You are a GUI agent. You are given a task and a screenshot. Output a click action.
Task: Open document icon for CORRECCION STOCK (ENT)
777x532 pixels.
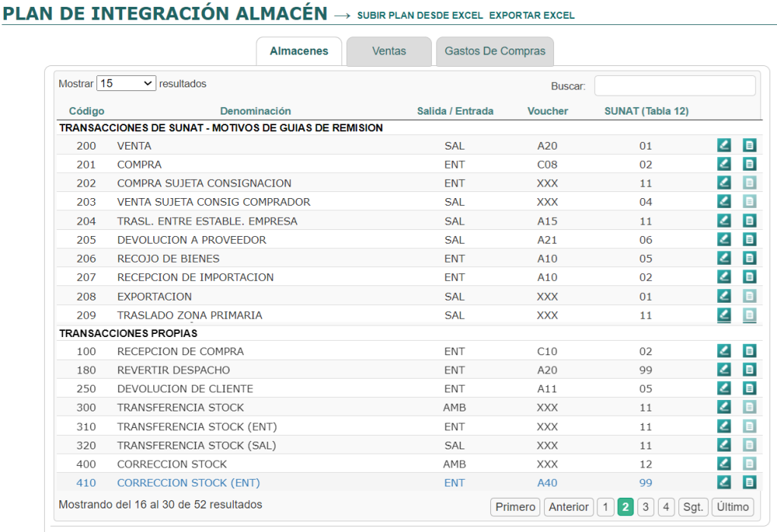pyautogui.click(x=749, y=482)
